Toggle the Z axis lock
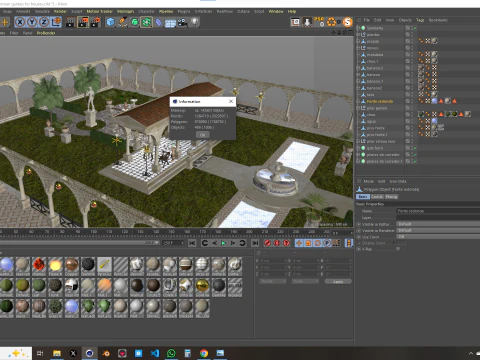Screen dimensions: 480x360 44,22
